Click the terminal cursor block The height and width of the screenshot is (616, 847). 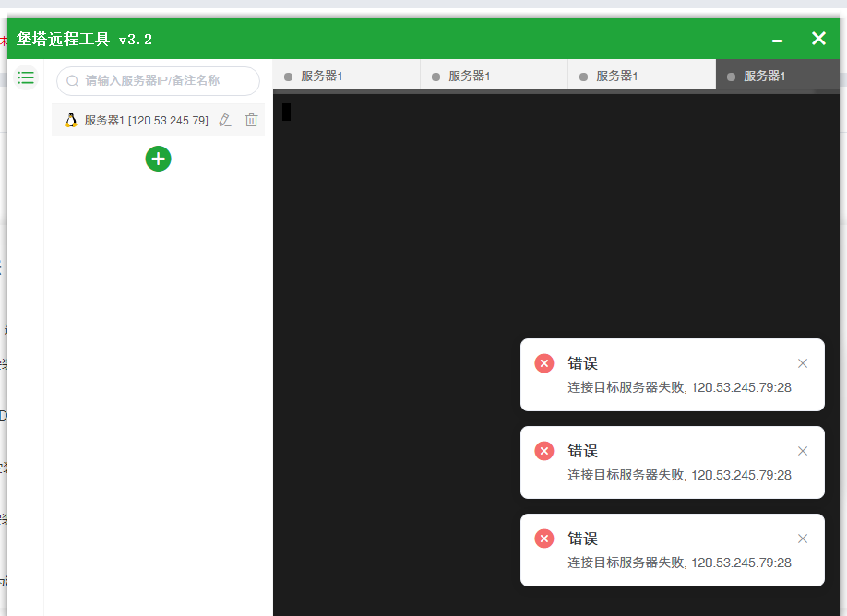click(x=286, y=112)
